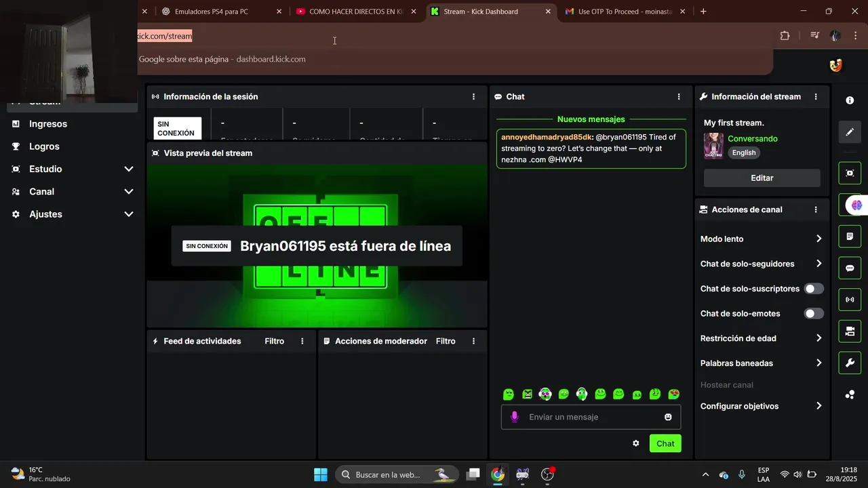Expand the Estudio sidebar section
Image resolution: width=868 pixels, height=488 pixels.
(x=73, y=169)
